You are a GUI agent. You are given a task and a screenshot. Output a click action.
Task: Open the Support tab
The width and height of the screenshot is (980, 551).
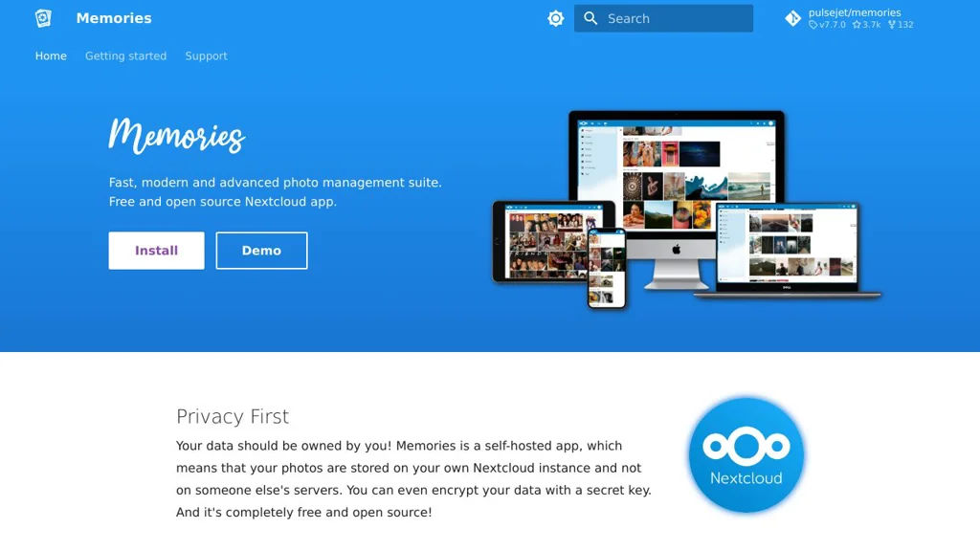[x=207, y=56]
